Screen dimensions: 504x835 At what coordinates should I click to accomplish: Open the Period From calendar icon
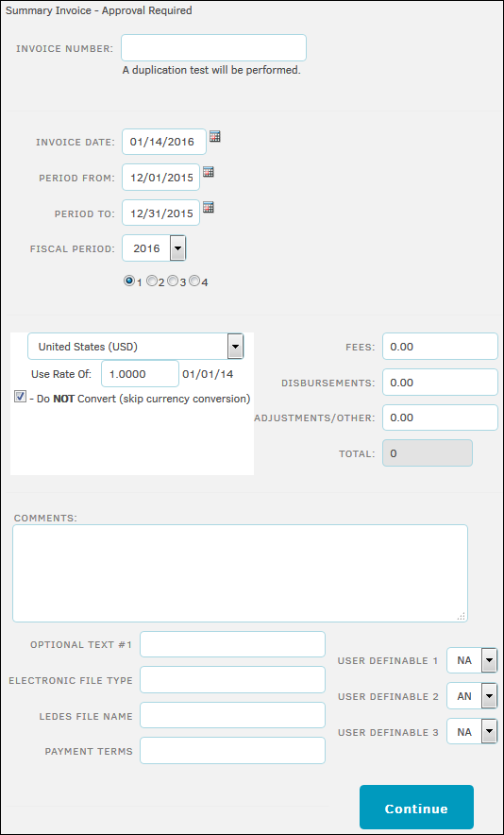(x=208, y=172)
